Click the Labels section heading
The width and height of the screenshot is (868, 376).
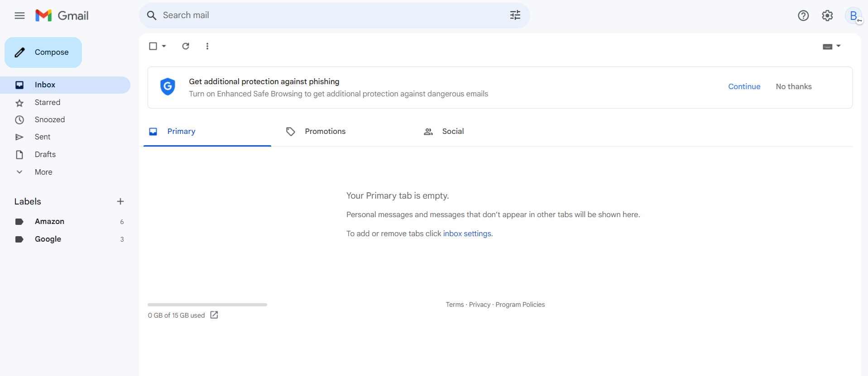click(28, 201)
